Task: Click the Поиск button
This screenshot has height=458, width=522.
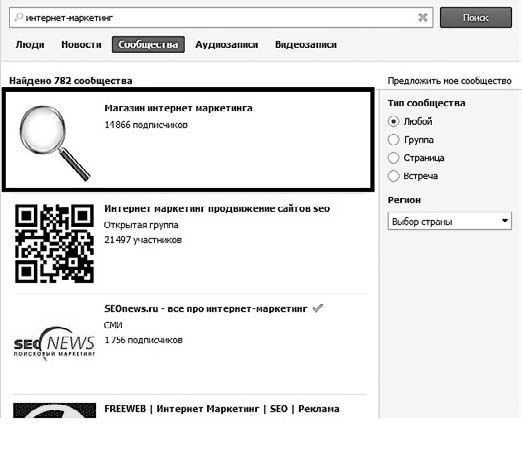Action: tap(476, 17)
